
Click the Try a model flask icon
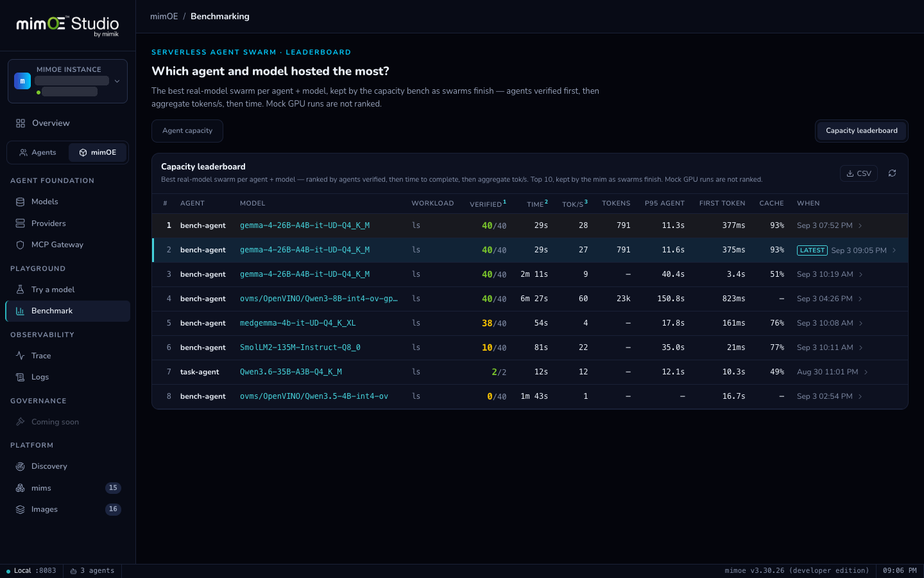pyautogui.click(x=20, y=290)
